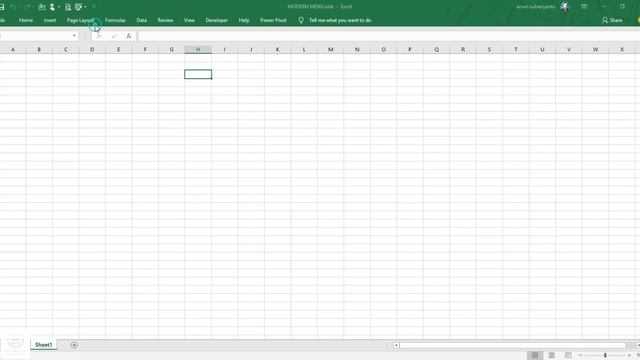The height and width of the screenshot is (360, 640).
Task: Open the Power Pivot tab
Action: point(273,20)
